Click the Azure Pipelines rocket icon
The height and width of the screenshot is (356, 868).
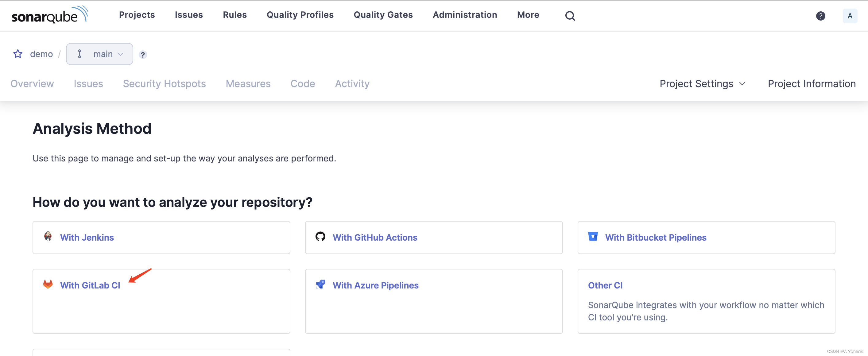pos(320,284)
